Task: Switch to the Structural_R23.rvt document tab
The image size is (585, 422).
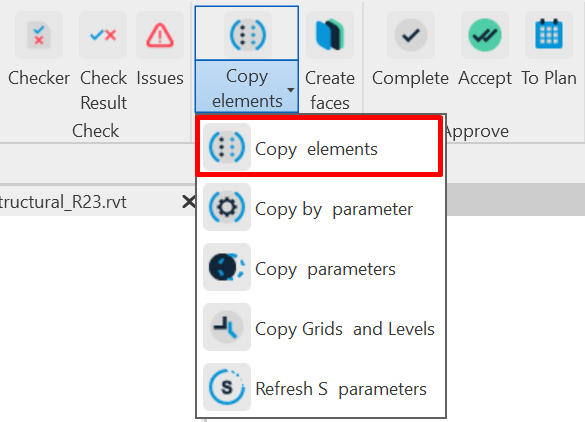Action: [63, 202]
